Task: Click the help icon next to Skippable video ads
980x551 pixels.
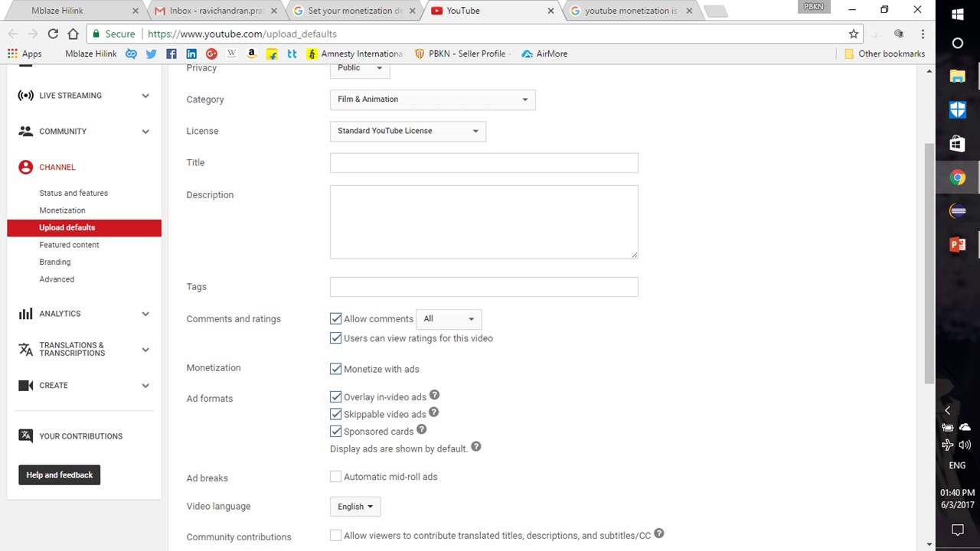Action: pos(433,412)
